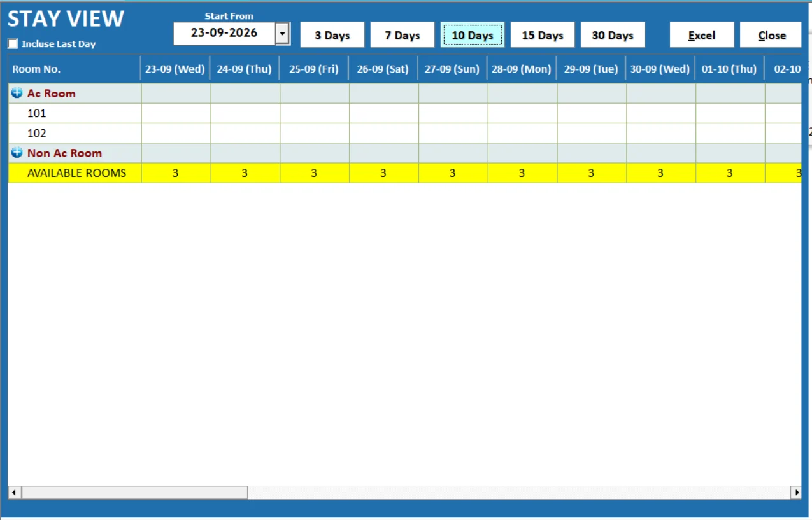The image size is (812, 520).
Task: Open the Start From date dropdown arrow
Action: 283,34
